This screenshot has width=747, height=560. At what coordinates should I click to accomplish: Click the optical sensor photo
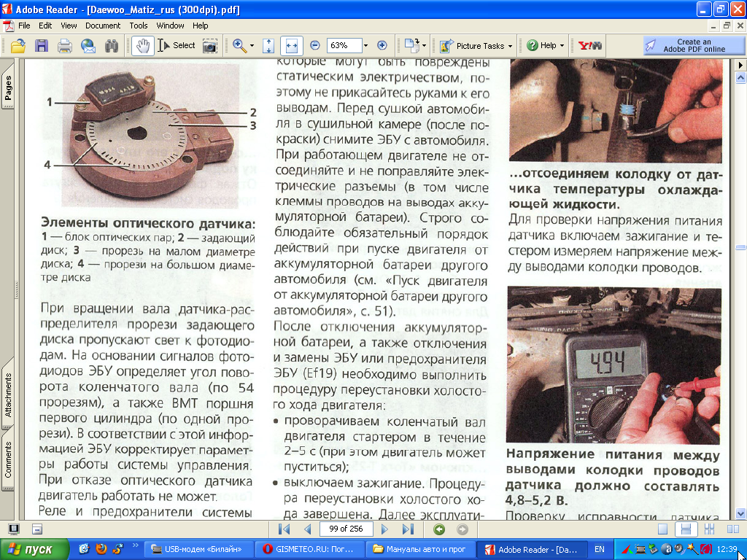point(150,135)
